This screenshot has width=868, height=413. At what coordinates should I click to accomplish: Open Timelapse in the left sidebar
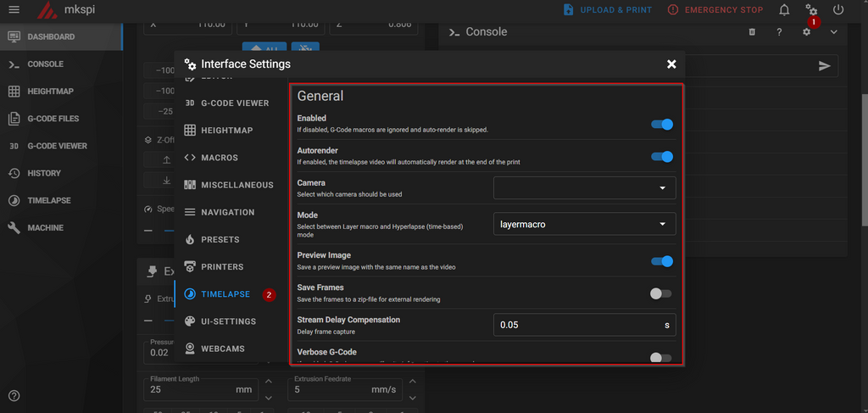61,200
